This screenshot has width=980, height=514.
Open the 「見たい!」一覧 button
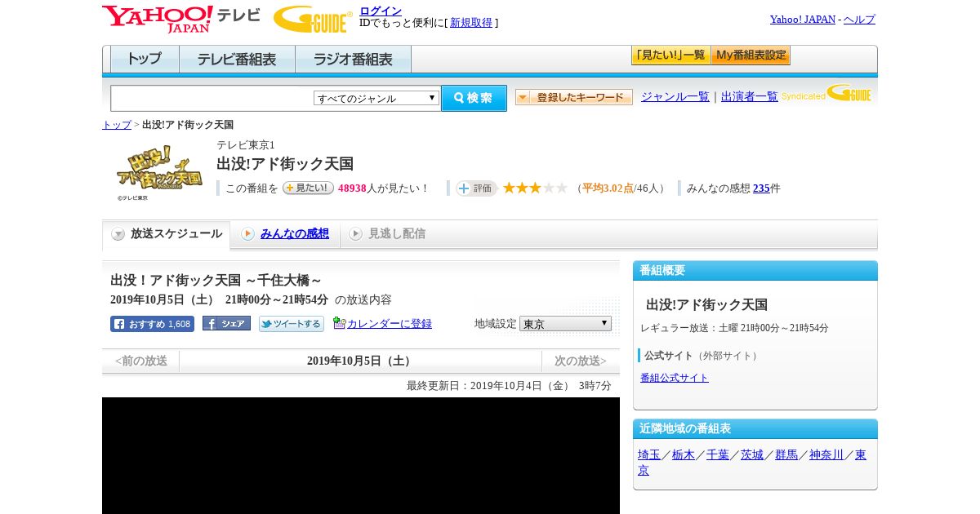[x=670, y=55]
